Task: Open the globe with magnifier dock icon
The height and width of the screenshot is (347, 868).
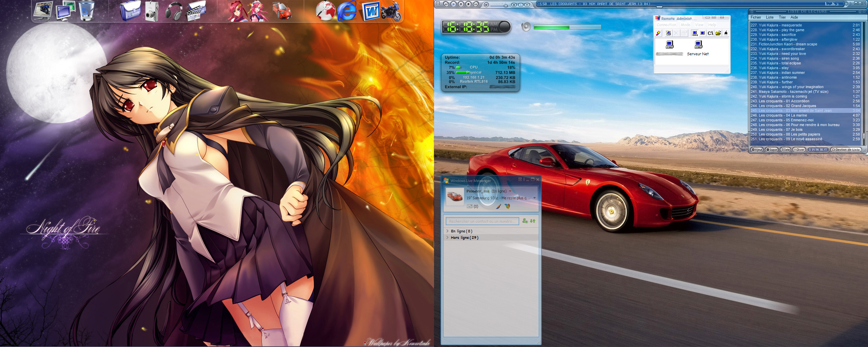Action: click(x=325, y=11)
